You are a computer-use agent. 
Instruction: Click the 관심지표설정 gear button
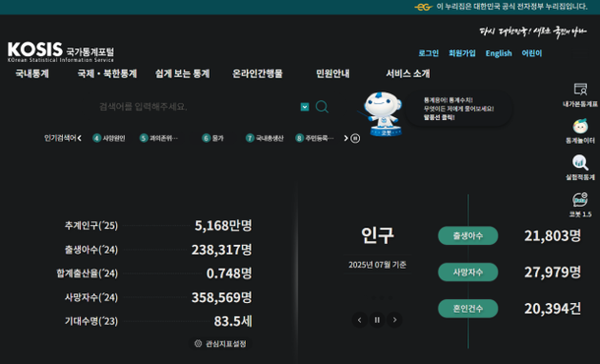point(220,343)
